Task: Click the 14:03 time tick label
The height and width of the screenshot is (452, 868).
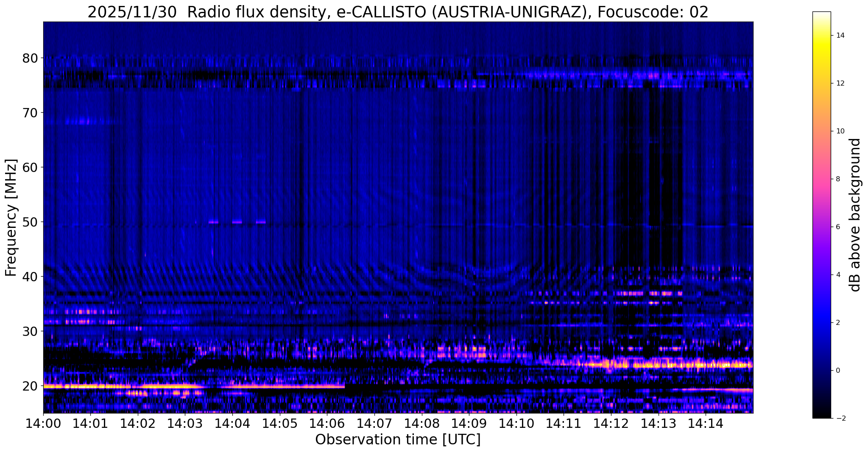Action: (185, 423)
